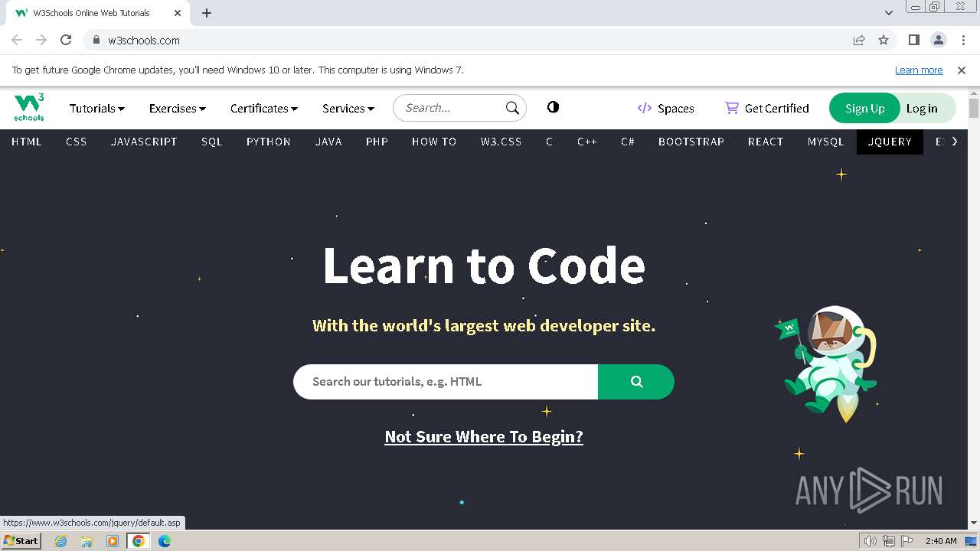Open Chrome three-dot menu
Viewport: 980px width, 551px height.
tap(963, 40)
